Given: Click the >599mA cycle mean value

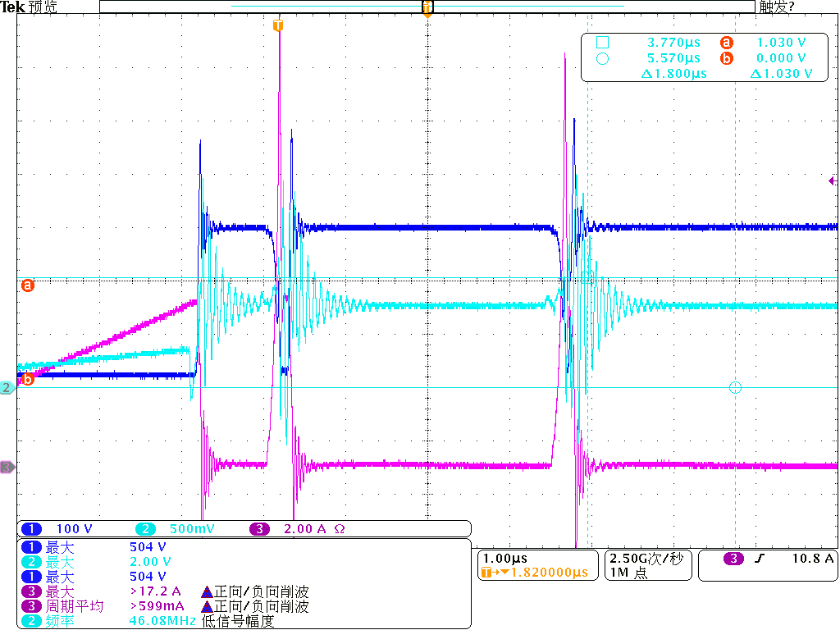Looking at the screenshot, I should click(157, 606).
